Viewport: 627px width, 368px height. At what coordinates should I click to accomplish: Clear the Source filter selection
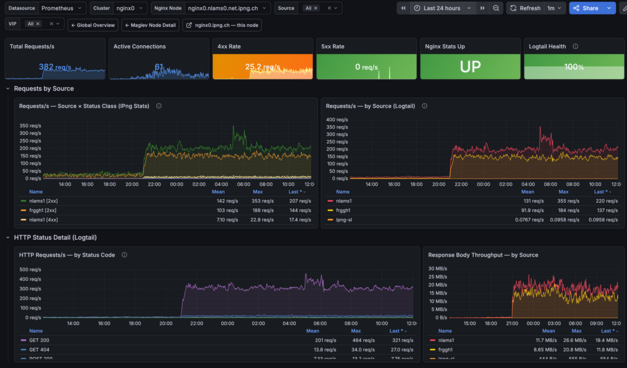click(329, 8)
